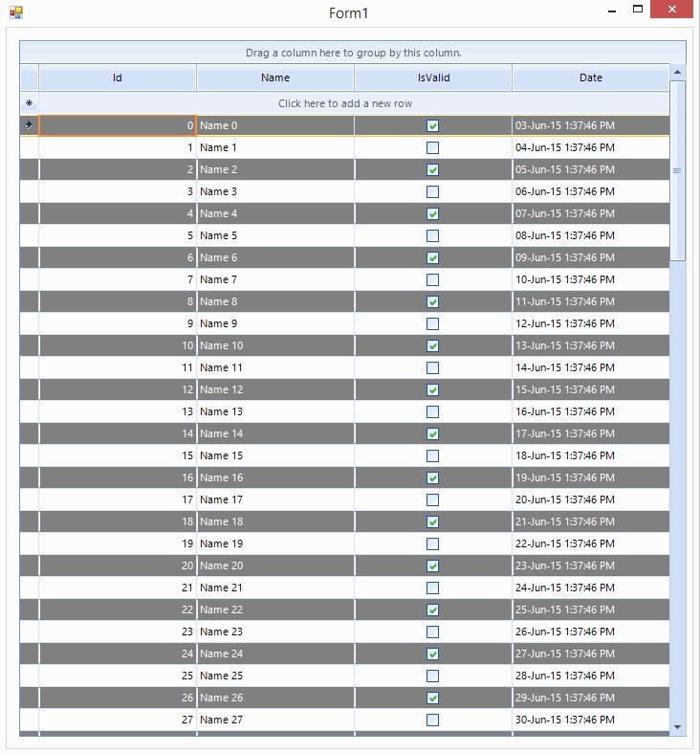Click the Date column header
700x754 pixels.
tap(591, 78)
